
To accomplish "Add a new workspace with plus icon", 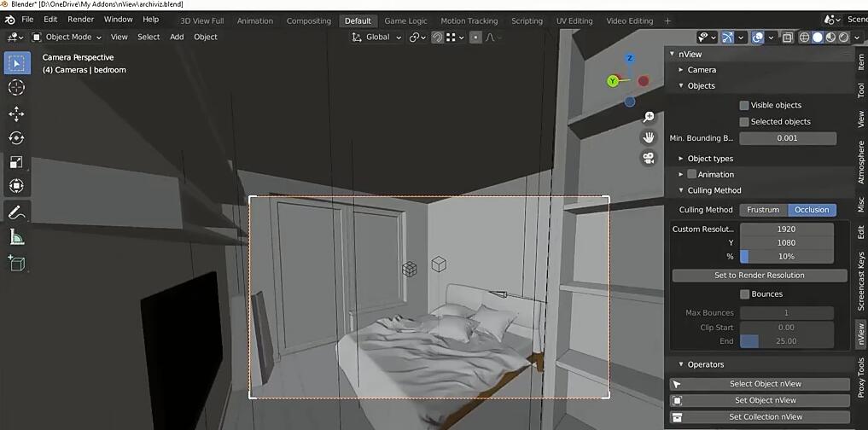I will [667, 21].
